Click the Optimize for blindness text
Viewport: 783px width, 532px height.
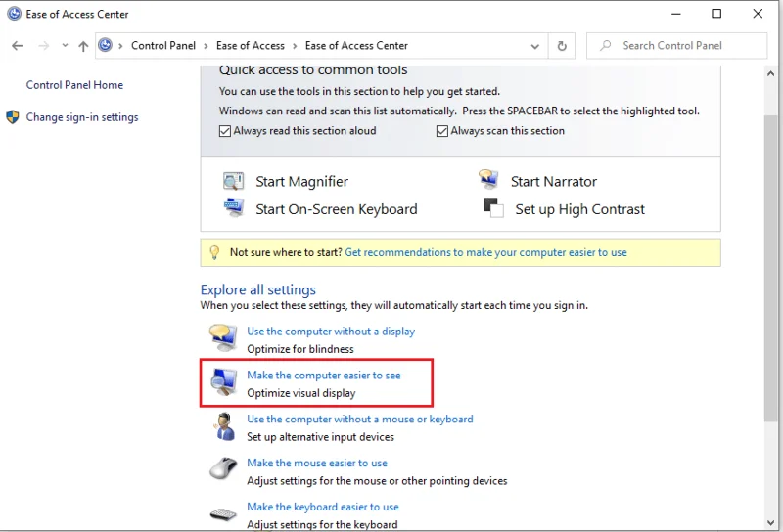pyautogui.click(x=300, y=349)
